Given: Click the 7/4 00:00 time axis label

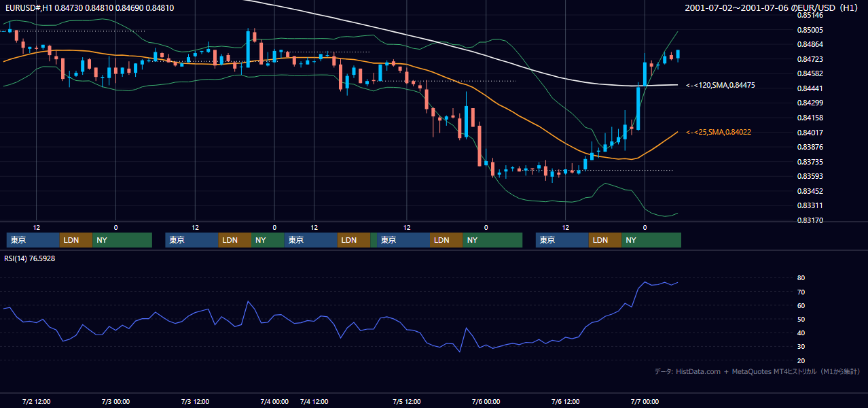Looking at the screenshot, I should [x=274, y=401].
